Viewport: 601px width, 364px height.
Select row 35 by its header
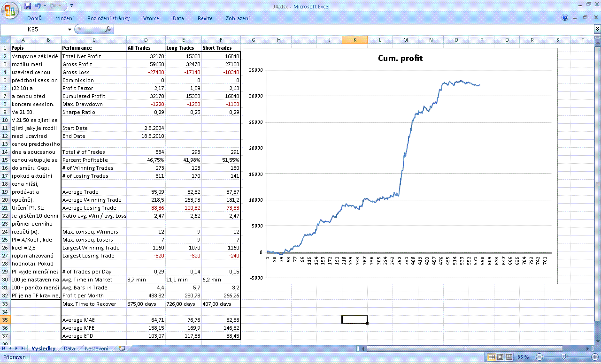click(5, 319)
